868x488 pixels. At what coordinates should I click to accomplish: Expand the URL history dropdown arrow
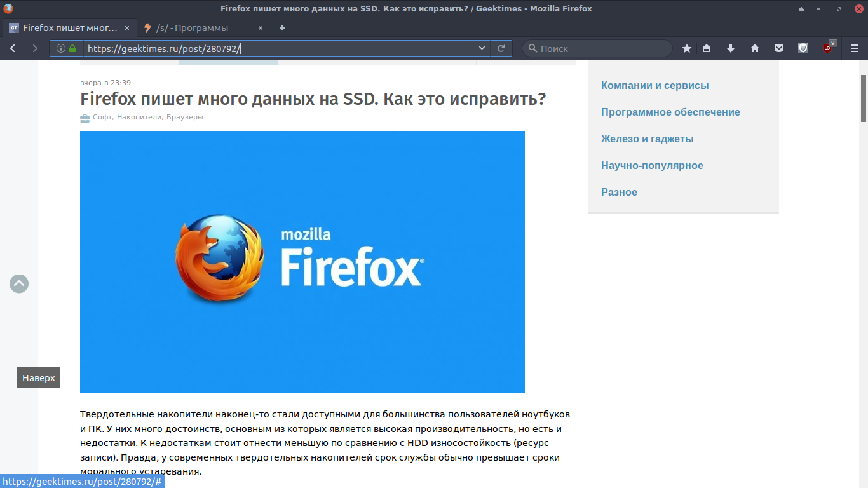(x=482, y=48)
